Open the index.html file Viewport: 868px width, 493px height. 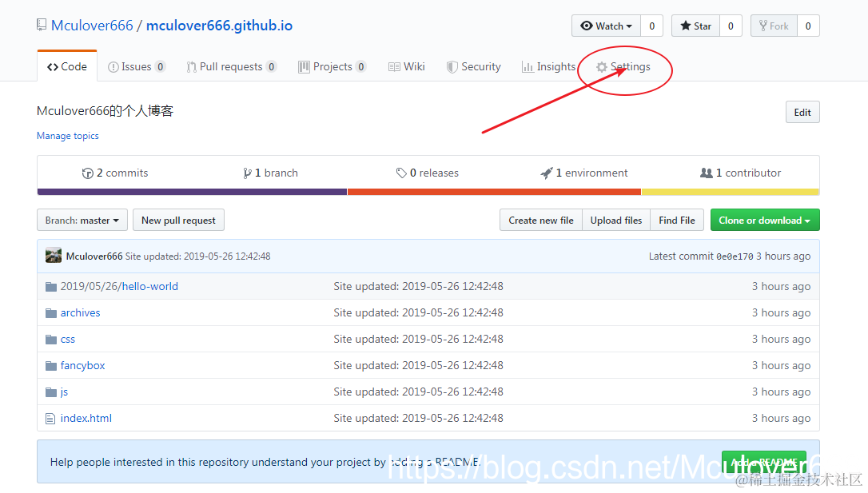click(86, 419)
